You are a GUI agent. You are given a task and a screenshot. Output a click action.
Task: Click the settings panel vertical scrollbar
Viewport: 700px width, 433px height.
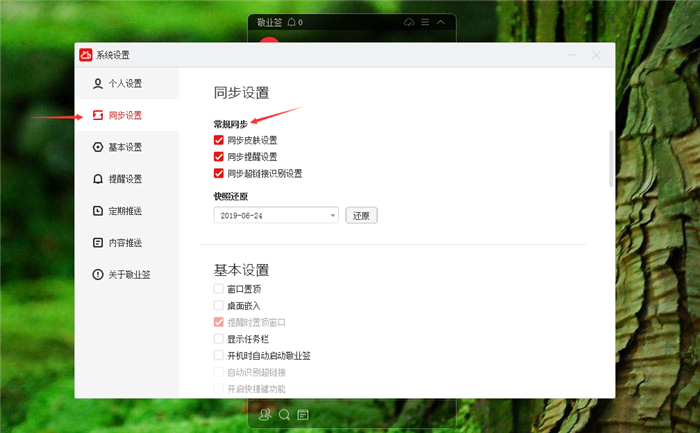pyautogui.click(x=611, y=158)
